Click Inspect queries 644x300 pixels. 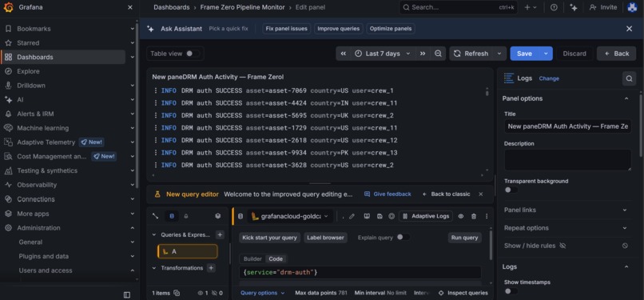click(463, 293)
